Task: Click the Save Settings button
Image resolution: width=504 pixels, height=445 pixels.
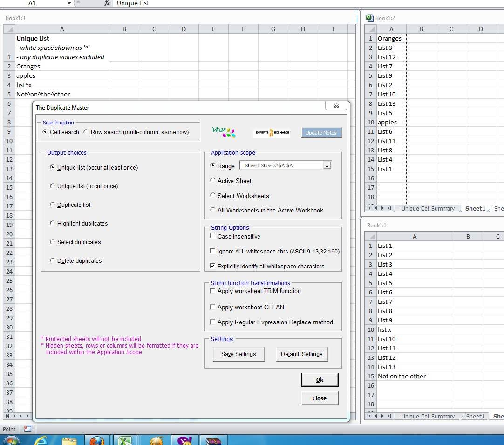Action: click(x=238, y=354)
